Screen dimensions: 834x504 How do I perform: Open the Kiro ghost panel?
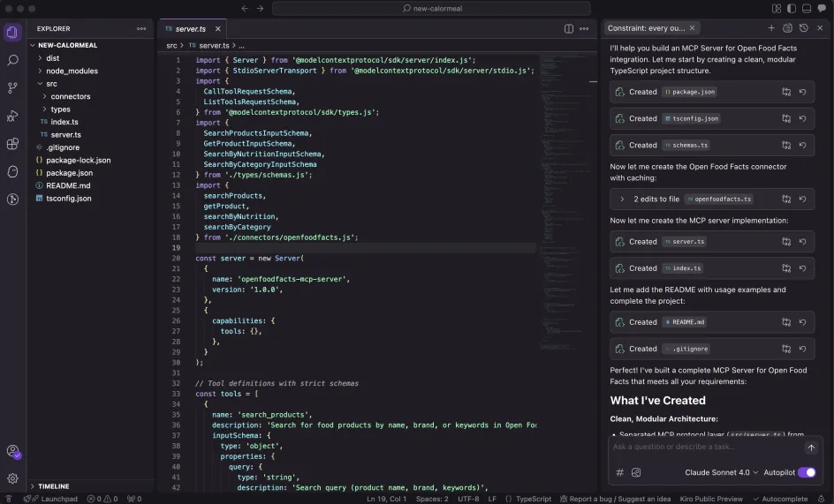(x=12, y=171)
